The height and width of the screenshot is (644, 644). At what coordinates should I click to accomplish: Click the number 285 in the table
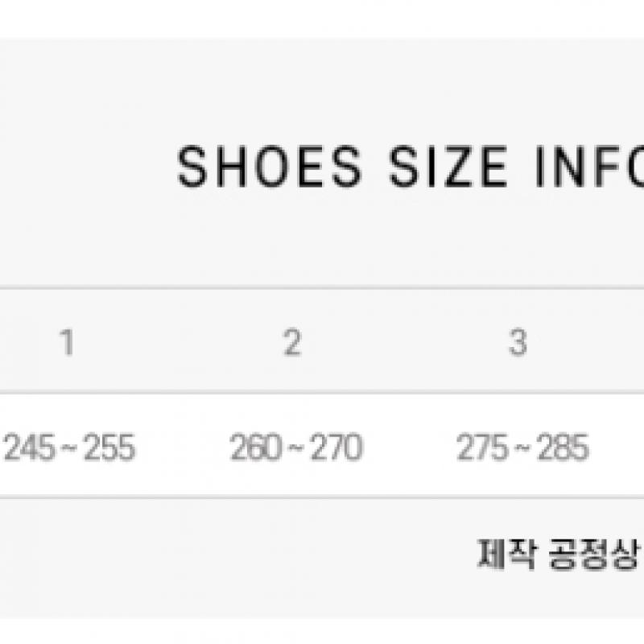pyautogui.click(x=563, y=448)
